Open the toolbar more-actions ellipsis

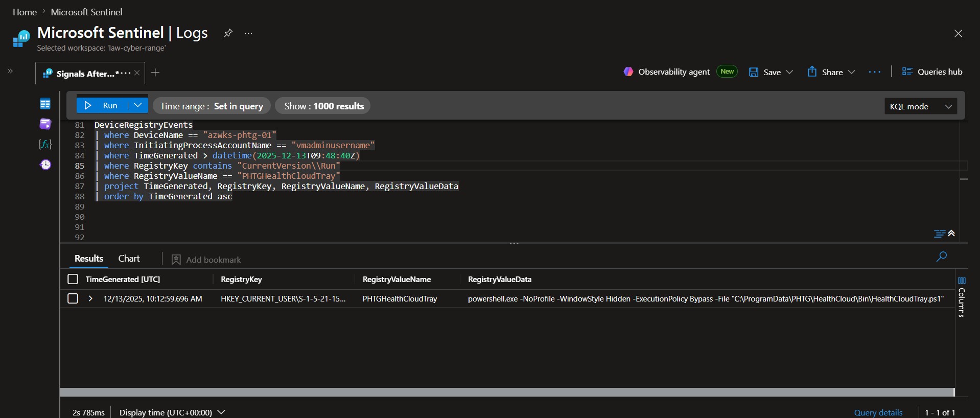(874, 72)
